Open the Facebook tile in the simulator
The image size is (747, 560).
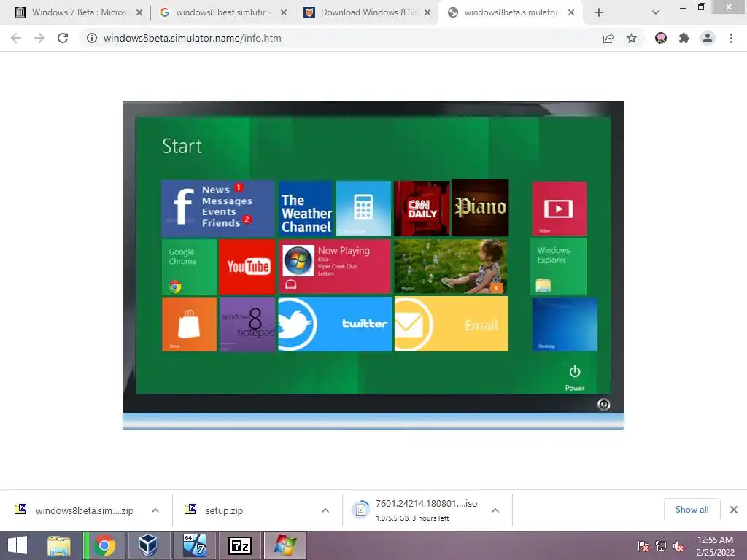[218, 208]
